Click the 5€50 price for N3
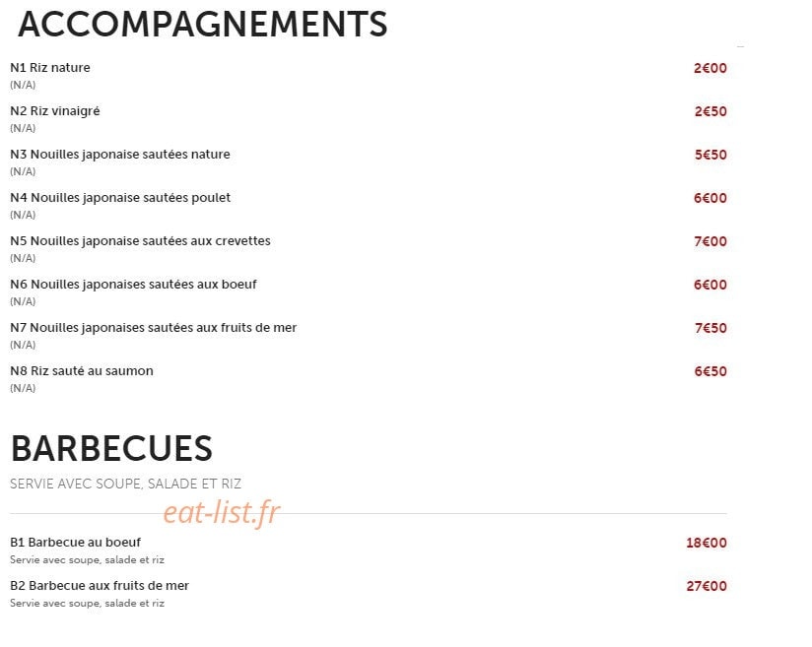 pyautogui.click(x=711, y=155)
